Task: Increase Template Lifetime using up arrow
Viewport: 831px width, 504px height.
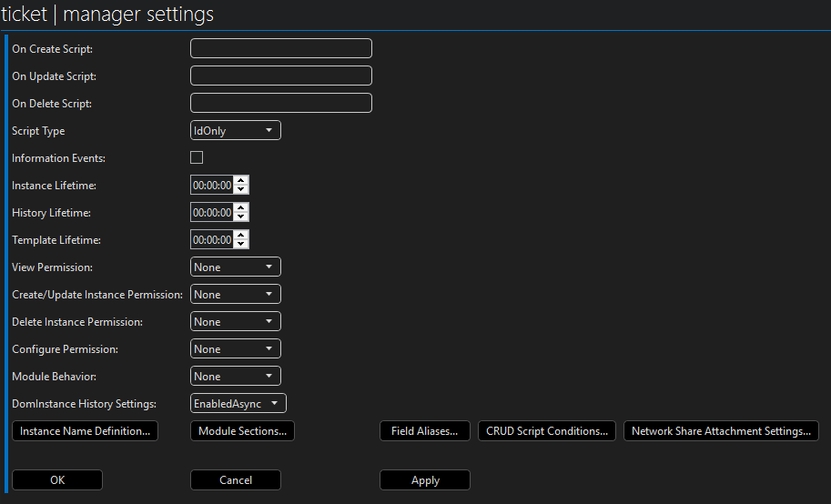Action: click(x=240, y=236)
